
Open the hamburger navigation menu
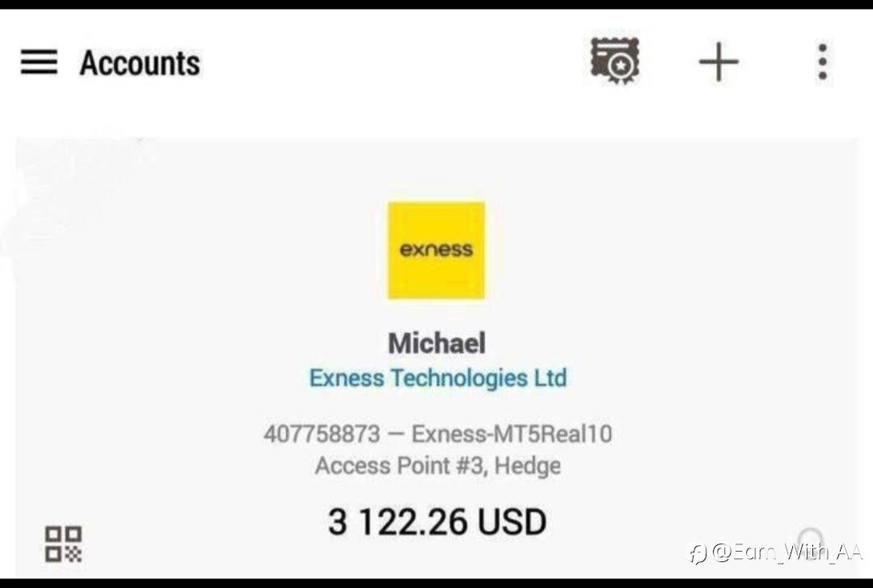pos(39,61)
